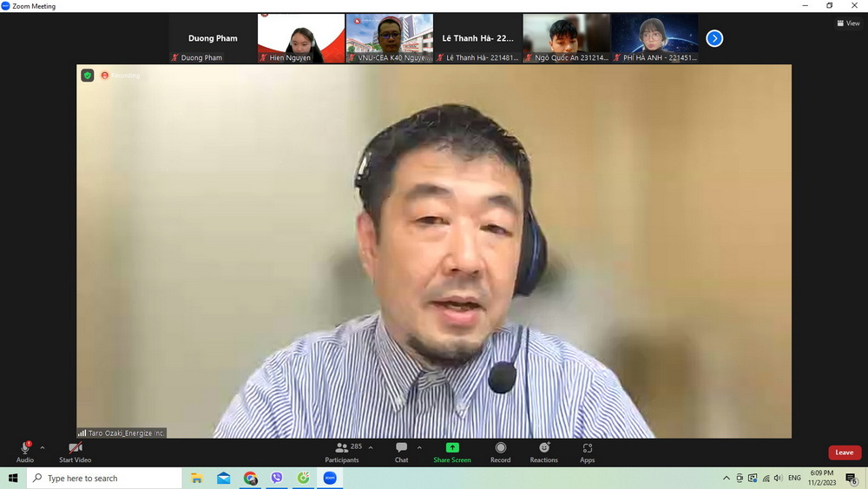Click the Windows taskbar search box
The image size is (868, 489).
click(x=104, y=479)
